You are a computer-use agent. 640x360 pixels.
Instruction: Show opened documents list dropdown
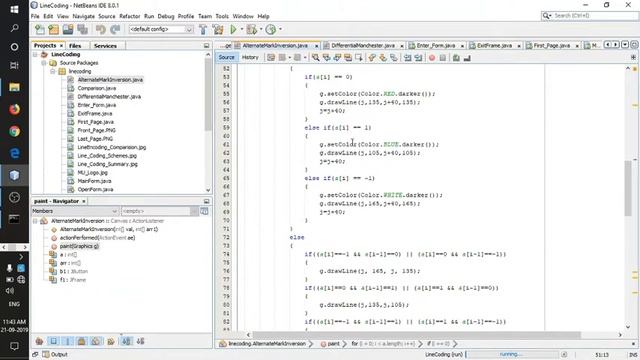coord(625,45)
